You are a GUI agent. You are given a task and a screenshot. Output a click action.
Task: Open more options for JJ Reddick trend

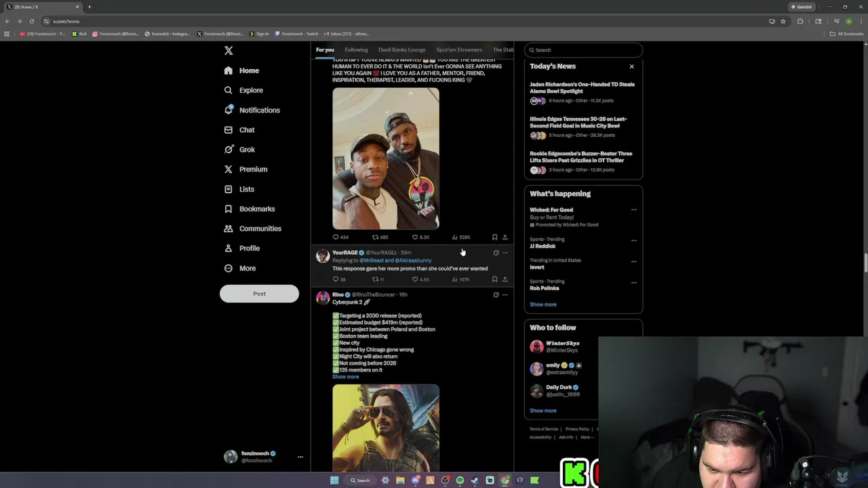pos(634,240)
